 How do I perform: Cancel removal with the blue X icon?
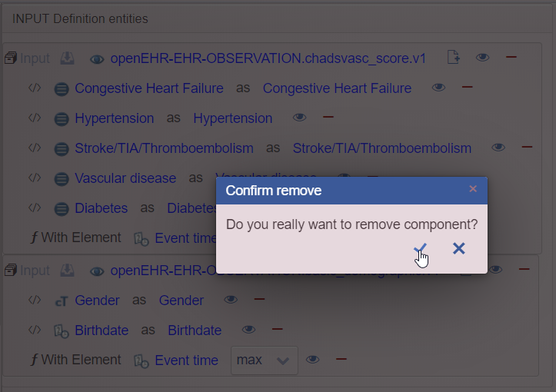point(459,248)
